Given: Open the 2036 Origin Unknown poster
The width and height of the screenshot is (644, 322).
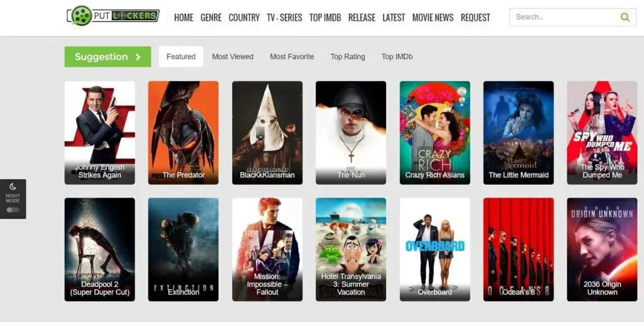Looking at the screenshot, I should [x=602, y=250].
